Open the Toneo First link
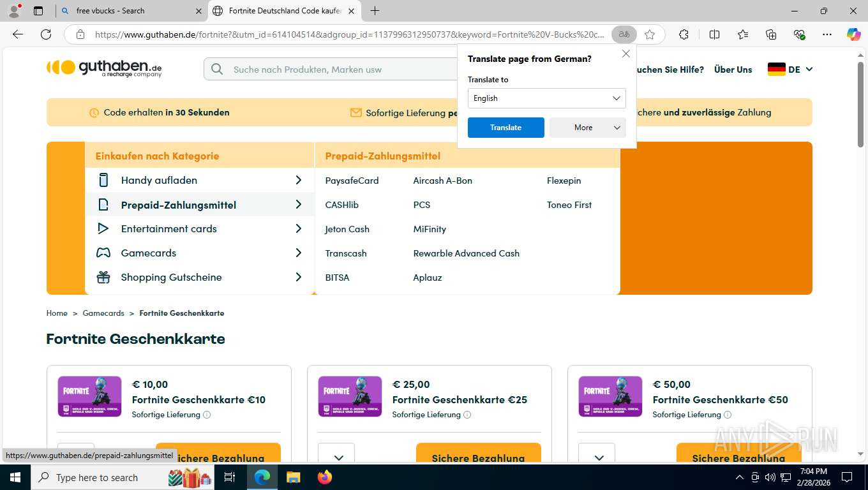Screen dimensions: 868x490 tap(569, 205)
